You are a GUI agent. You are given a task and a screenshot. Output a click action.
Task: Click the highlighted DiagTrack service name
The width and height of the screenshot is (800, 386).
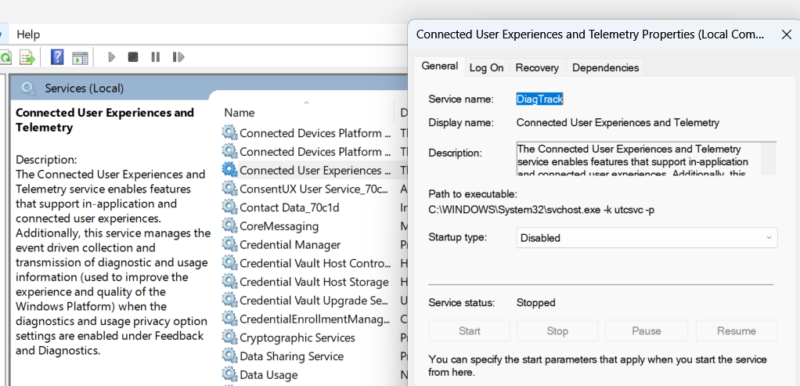[539, 99]
